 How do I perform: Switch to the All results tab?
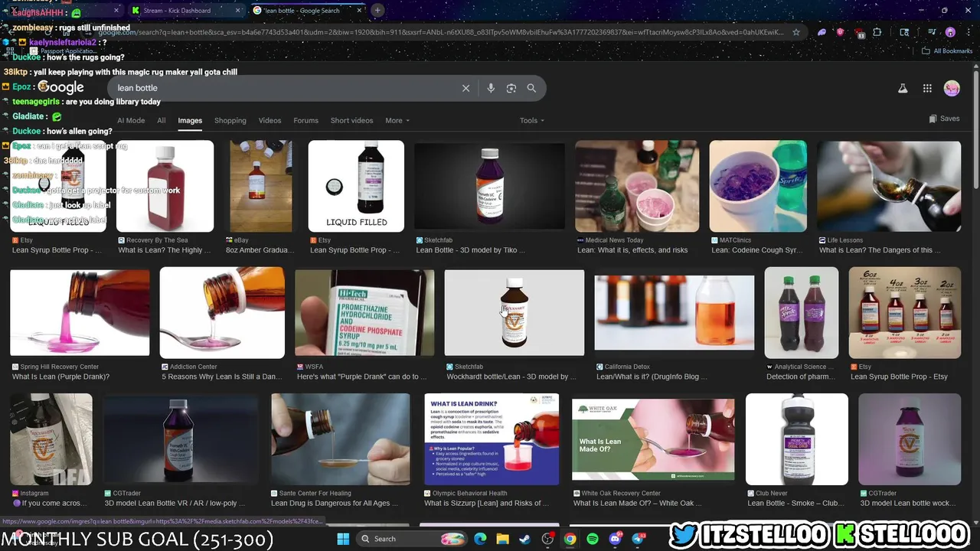point(162,121)
